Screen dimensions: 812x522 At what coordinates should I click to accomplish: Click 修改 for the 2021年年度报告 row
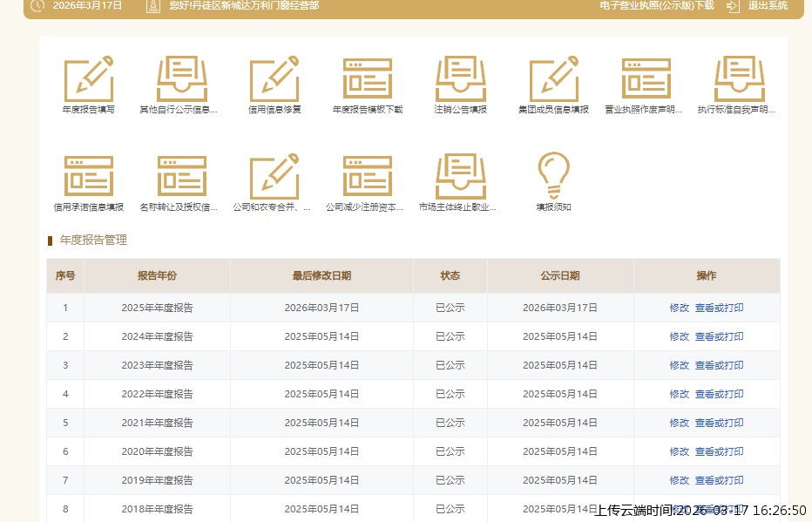[x=679, y=423]
